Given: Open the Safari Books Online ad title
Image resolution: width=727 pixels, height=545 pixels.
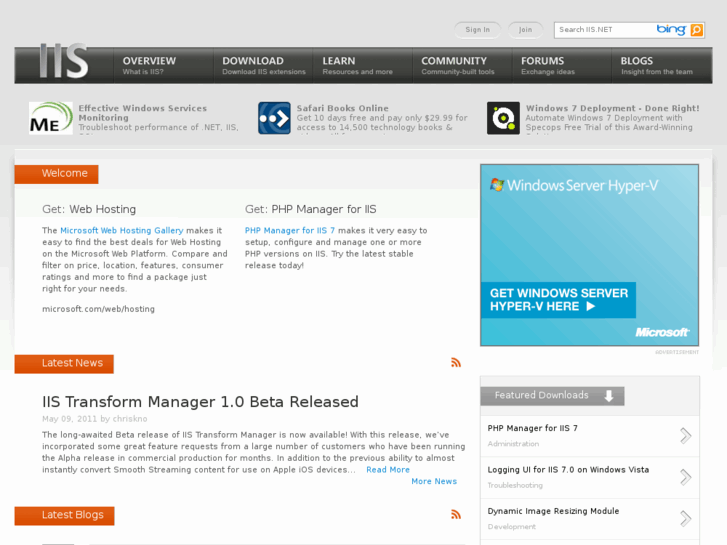Looking at the screenshot, I should (343, 108).
